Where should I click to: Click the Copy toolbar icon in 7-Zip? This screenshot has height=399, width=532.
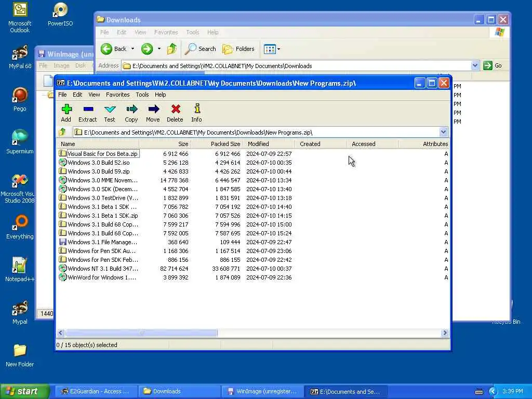coord(131,113)
